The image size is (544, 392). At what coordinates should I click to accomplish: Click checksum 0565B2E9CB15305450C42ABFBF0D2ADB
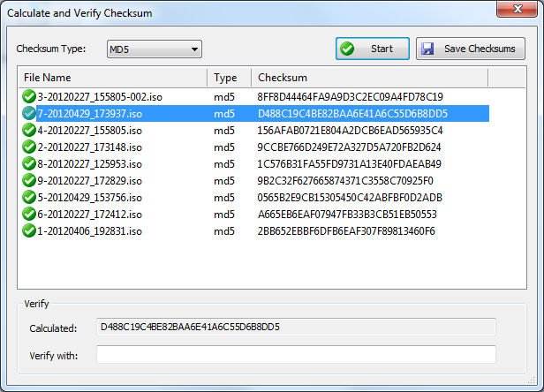(x=350, y=198)
